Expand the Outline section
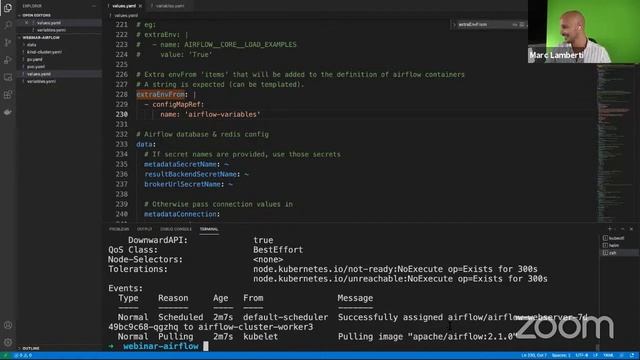This screenshot has width=640, height=360. click(x=31, y=349)
